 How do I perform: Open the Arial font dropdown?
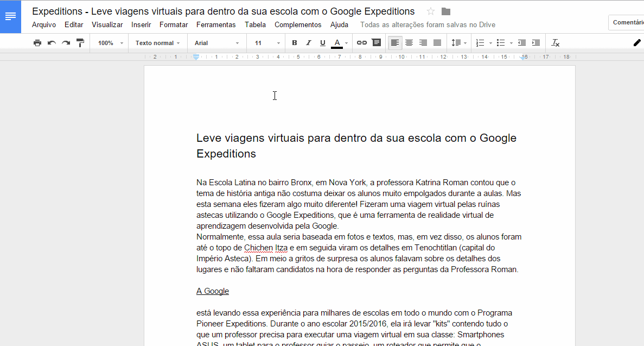[x=216, y=43]
